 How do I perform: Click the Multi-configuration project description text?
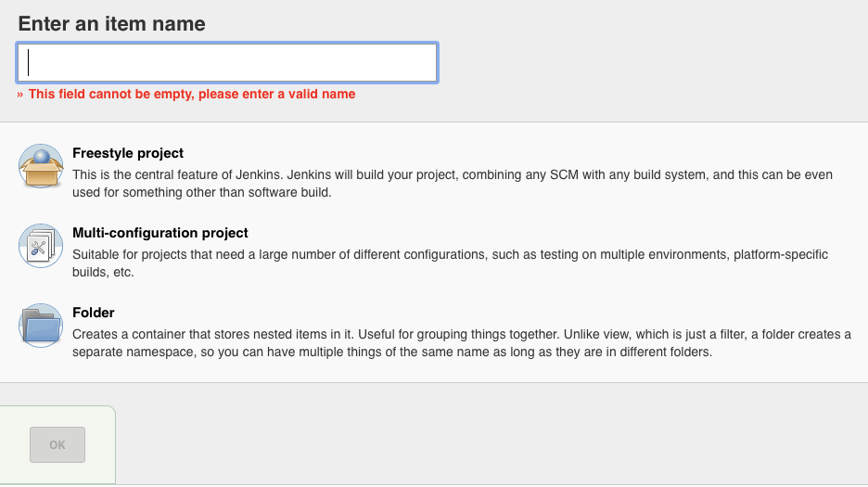(x=450, y=263)
